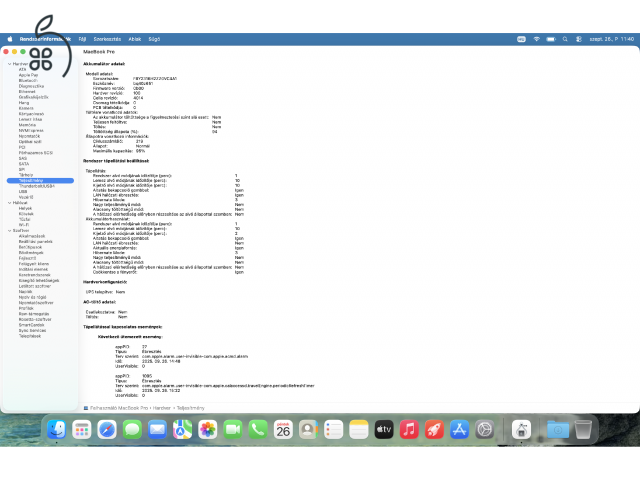Select Hang in the sidebar
The width and height of the screenshot is (640, 480).
coord(24,103)
